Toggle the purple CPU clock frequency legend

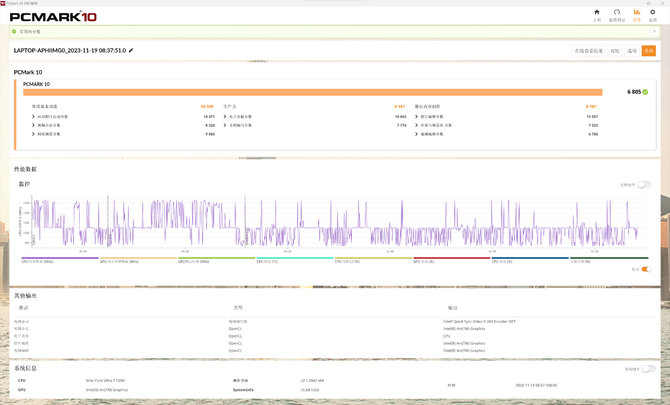60,260
